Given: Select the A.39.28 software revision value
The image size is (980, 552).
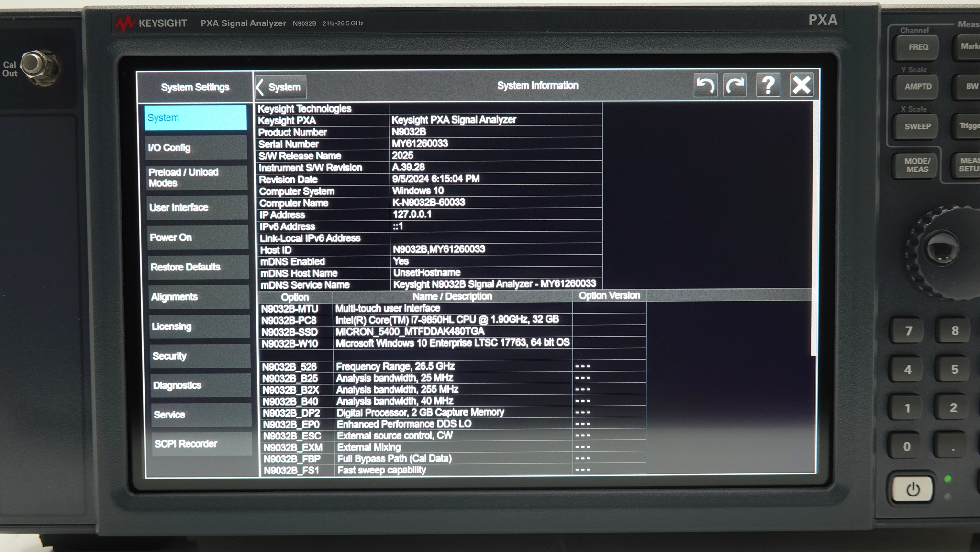Looking at the screenshot, I should coord(408,167).
